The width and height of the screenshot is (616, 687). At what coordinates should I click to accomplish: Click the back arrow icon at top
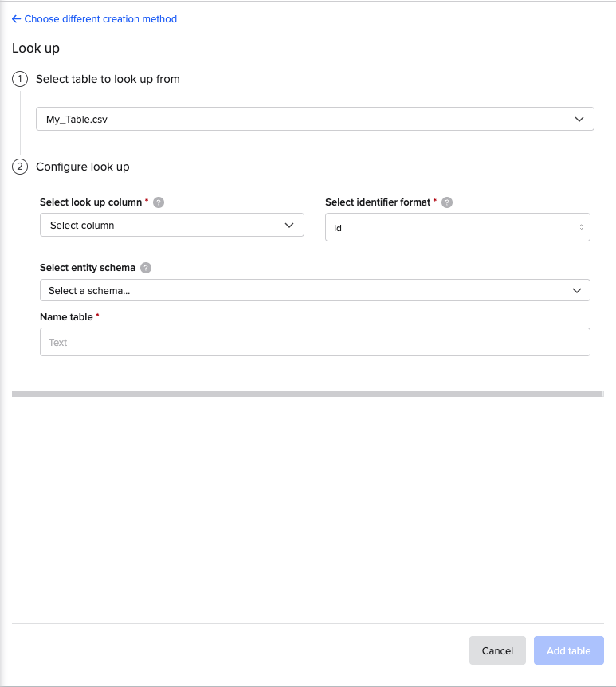pos(16,19)
